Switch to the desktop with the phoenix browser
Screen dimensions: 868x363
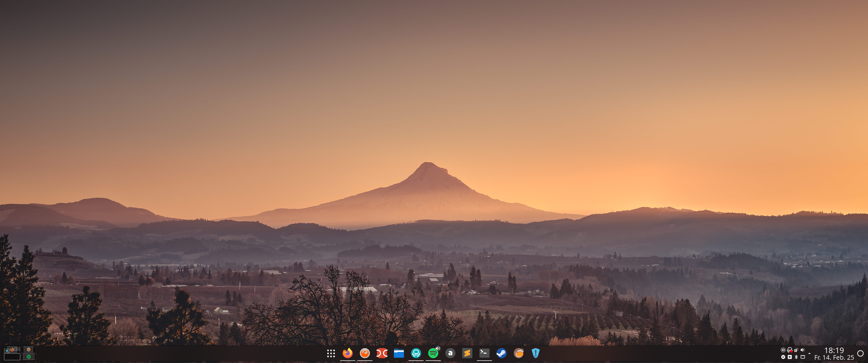(x=29, y=350)
